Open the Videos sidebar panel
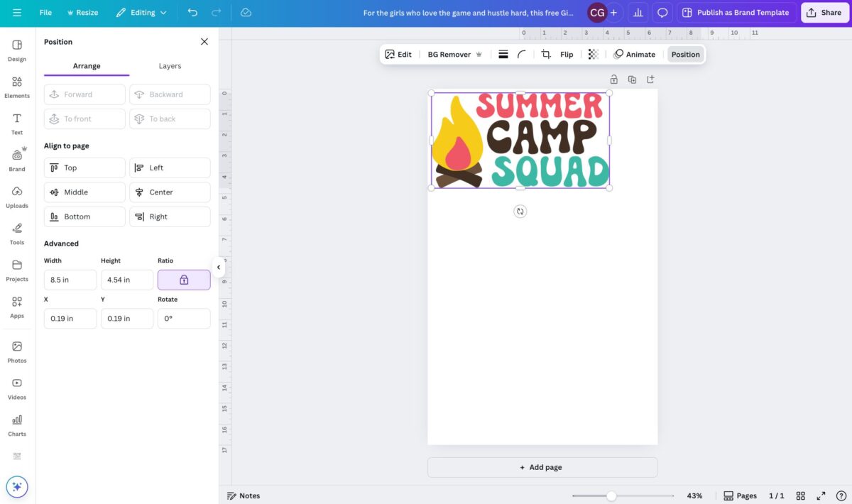852x504 pixels. click(x=17, y=388)
